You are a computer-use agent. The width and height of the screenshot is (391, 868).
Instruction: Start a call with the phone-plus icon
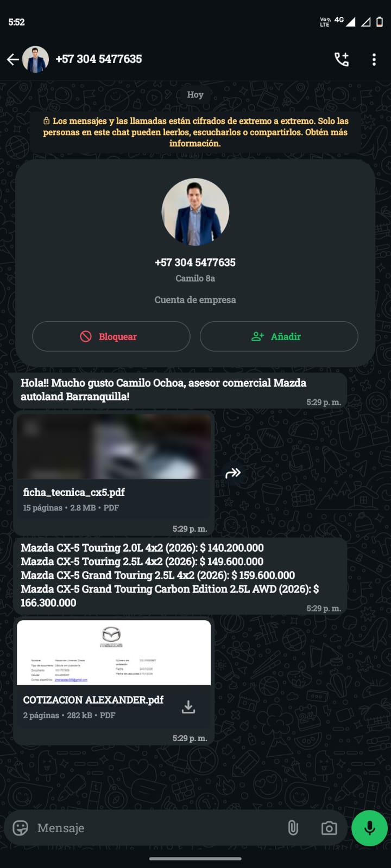342,59
